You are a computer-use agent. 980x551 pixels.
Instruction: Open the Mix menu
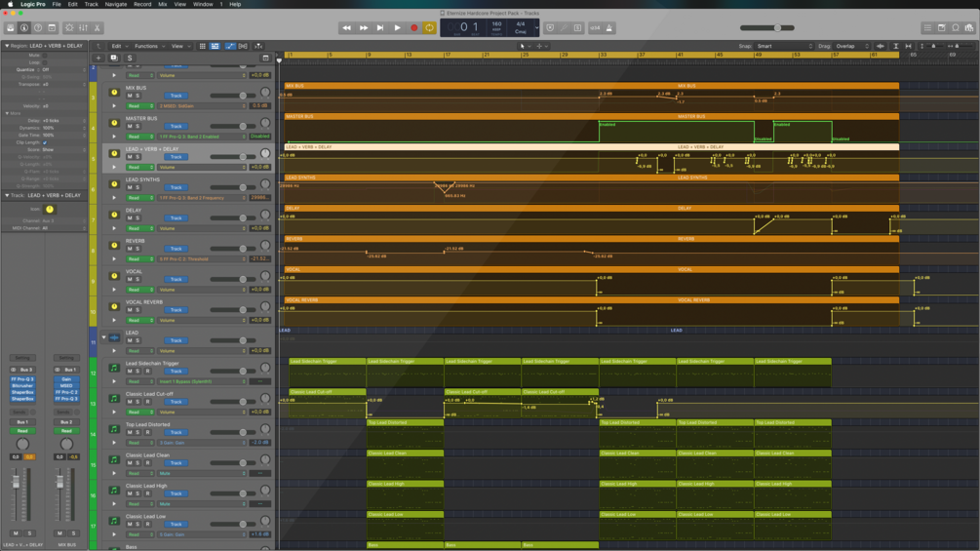(163, 4)
